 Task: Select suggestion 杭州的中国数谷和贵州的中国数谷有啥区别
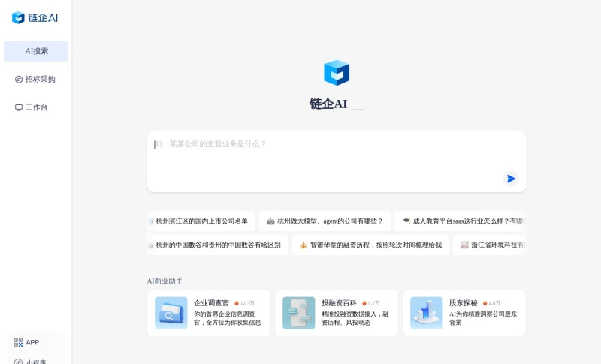click(218, 245)
